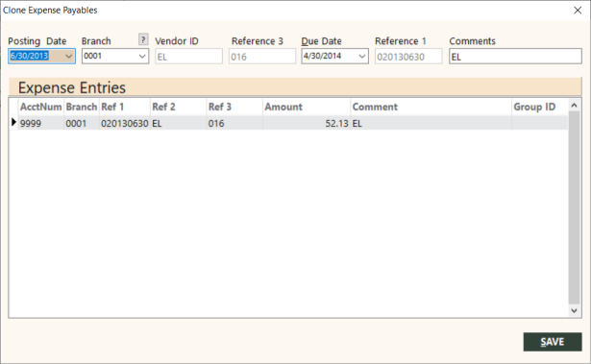Click the Ref 2 cell EL
The height and width of the screenshot is (364, 591).
(179, 123)
